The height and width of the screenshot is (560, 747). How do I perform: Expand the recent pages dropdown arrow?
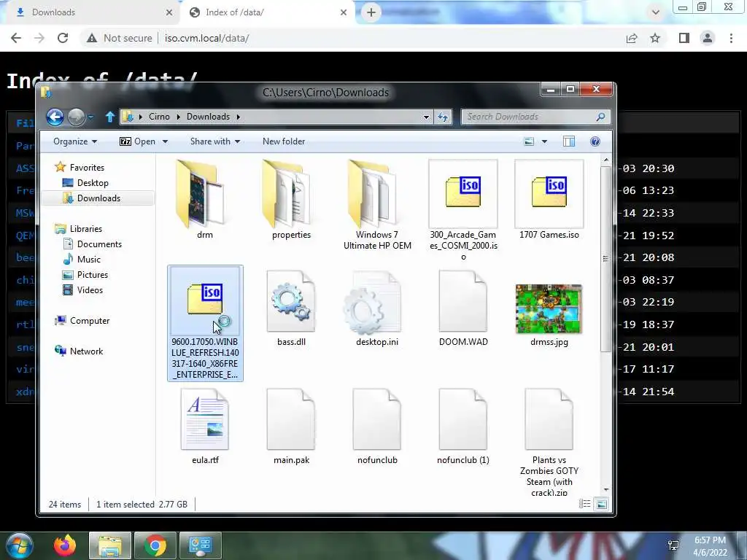[x=90, y=117]
